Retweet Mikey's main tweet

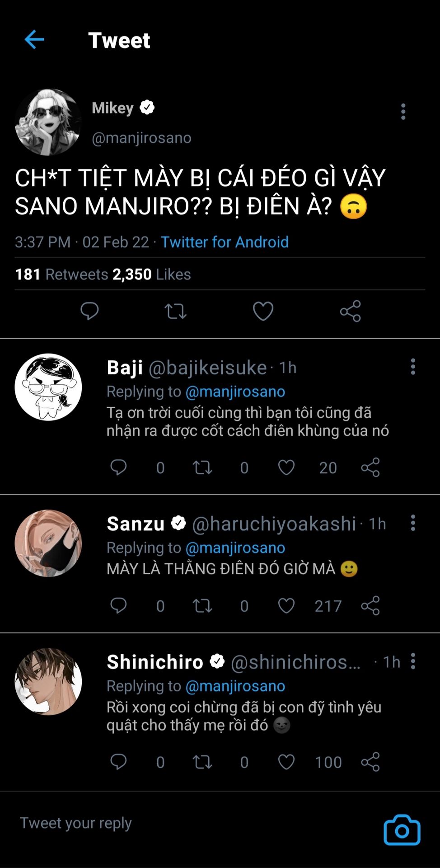click(175, 311)
